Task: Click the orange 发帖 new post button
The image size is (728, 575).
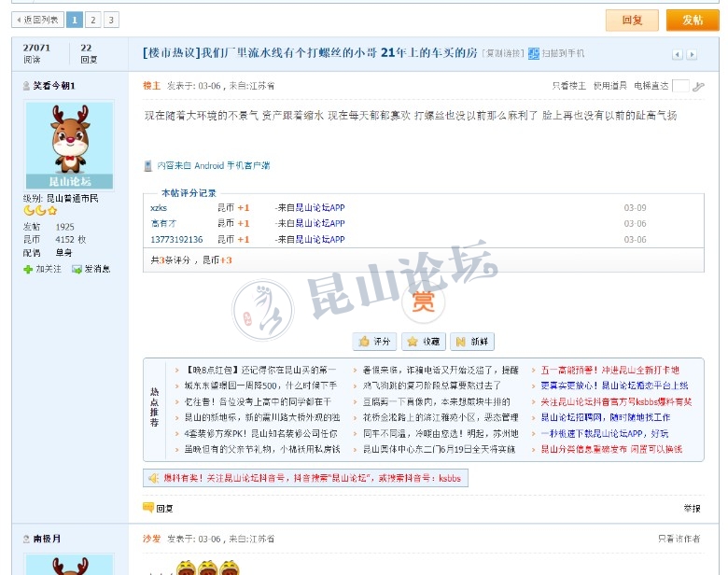Action: (692, 20)
